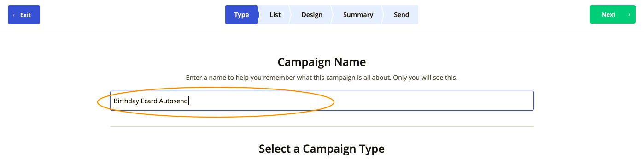Exit the campaign wizard
Image resolution: width=644 pixels, height=167 pixels.
pyautogui.click(x=24, y=15)
